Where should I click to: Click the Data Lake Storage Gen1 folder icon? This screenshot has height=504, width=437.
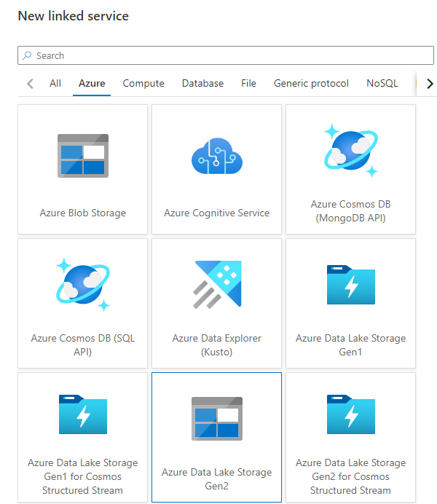coord(351,285)
